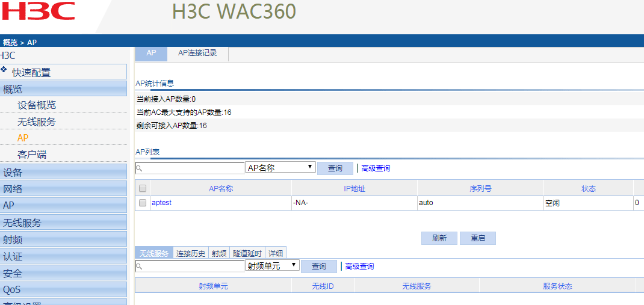Expand the 认证 menu section

(x=64, y=256)
